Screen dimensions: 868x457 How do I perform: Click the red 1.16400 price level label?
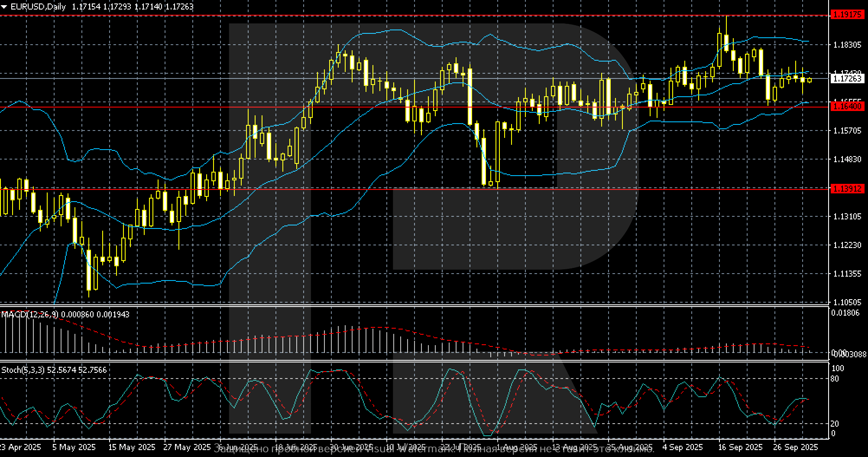click(x=846, y=107)
